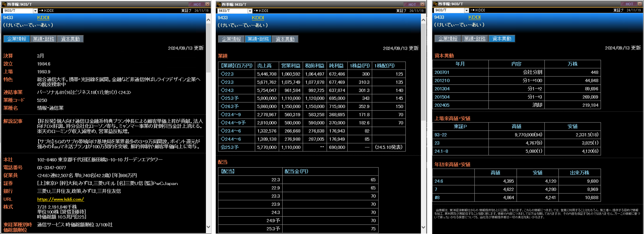Click the 200701 row in 資本異動 table
This screenshot has height=234, width=644.
tap(517, 72)
